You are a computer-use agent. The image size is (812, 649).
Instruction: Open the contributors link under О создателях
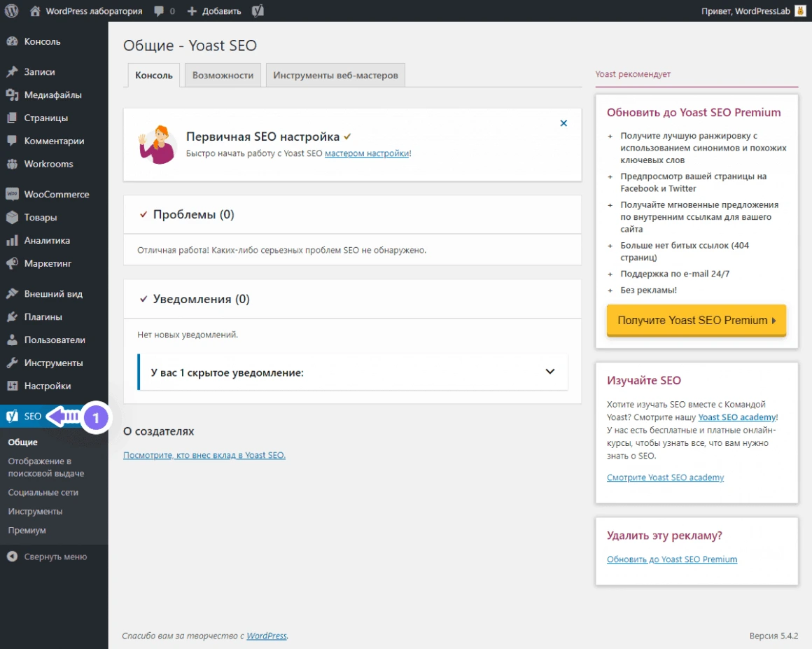tap(204, 455)
